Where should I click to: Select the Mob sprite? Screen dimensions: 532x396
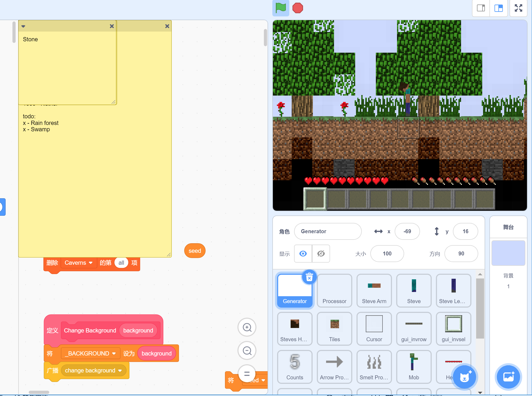coord(414,367)
